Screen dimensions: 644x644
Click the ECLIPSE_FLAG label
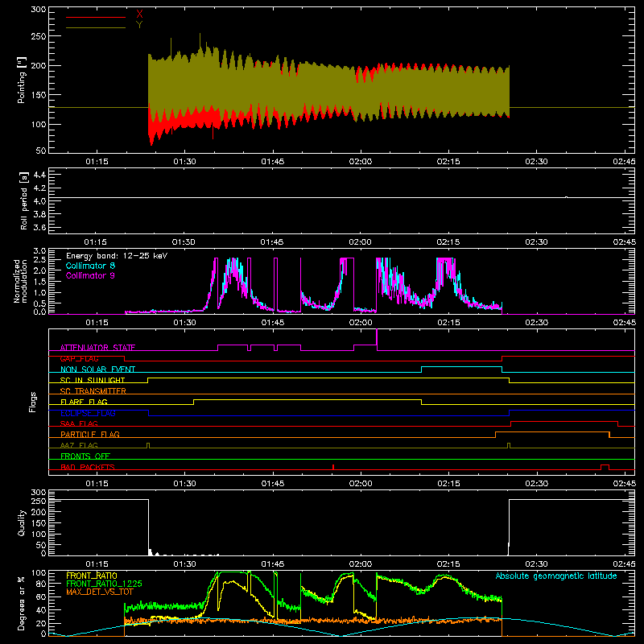coord(88,413)
